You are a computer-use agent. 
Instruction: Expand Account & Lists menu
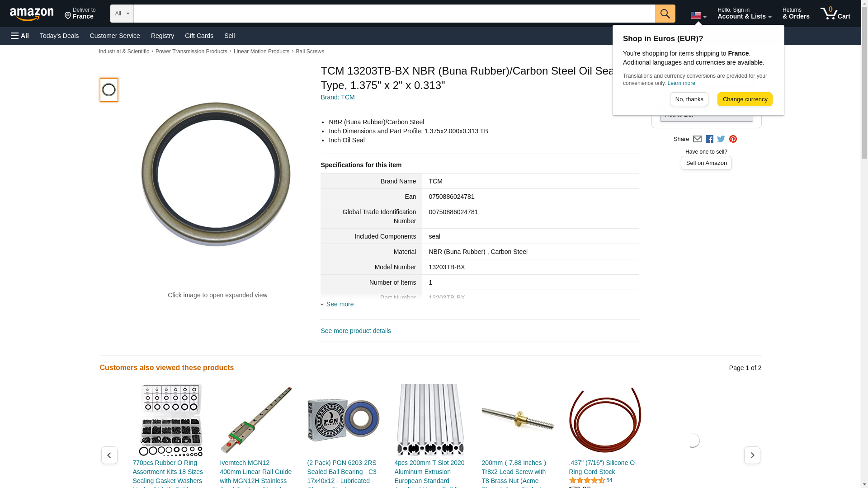tap(744, 14)
